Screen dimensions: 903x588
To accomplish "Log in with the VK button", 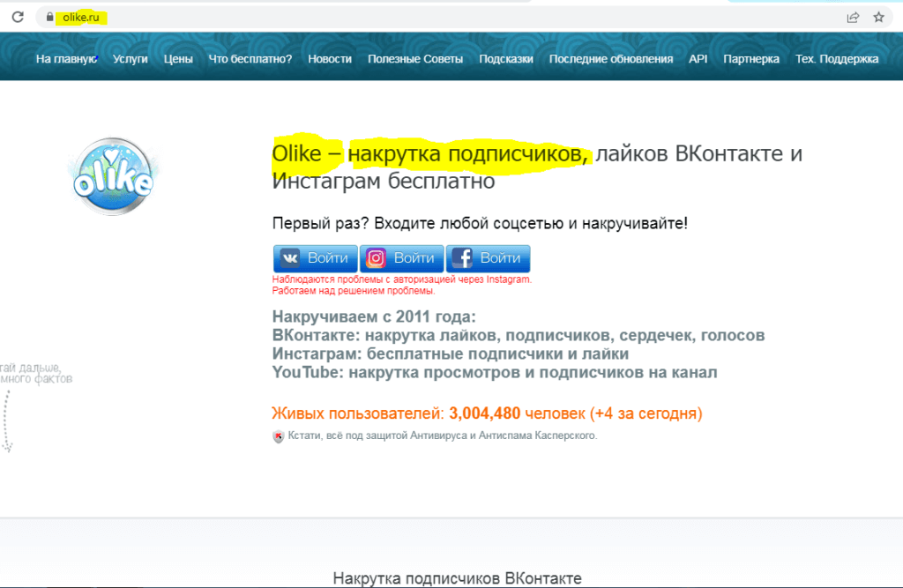I will [x=316, y=258].
